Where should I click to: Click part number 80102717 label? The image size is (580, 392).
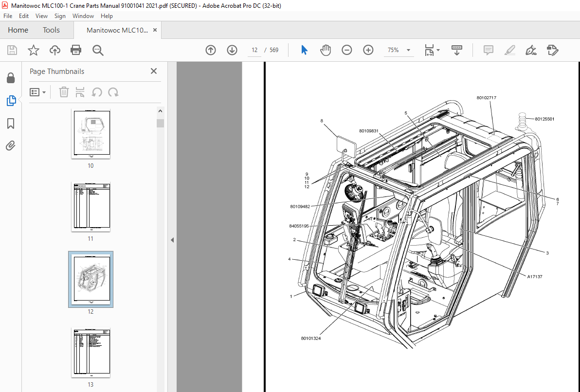486,98
